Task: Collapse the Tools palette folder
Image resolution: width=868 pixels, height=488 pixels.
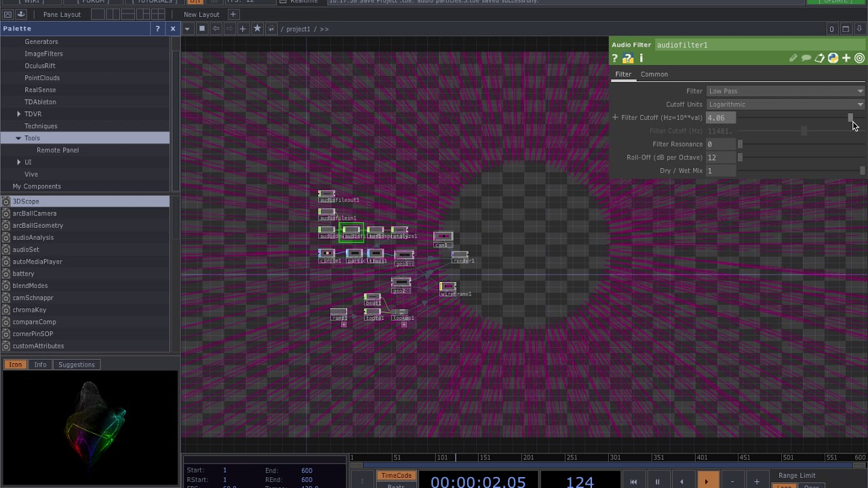Action: click(x=18, y=138)
